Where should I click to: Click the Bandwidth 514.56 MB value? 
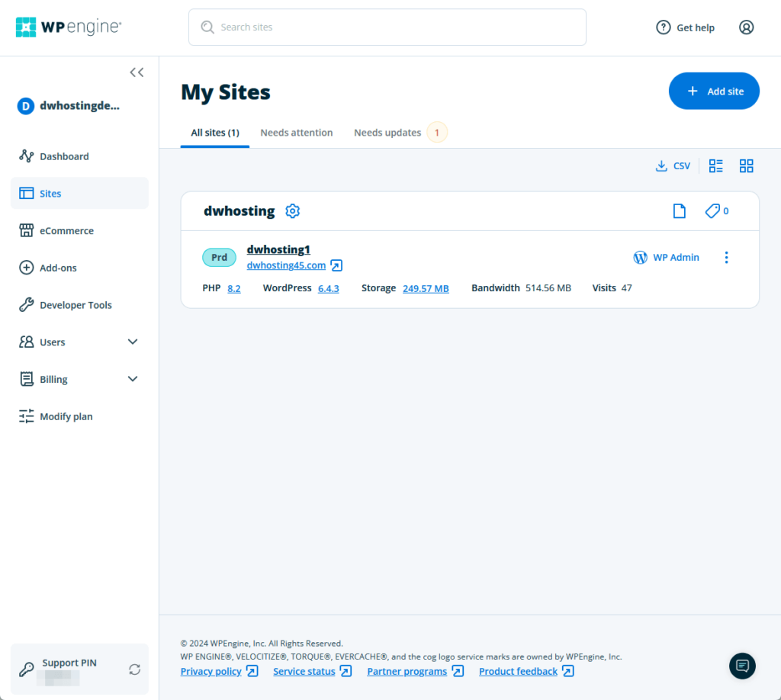pyautogui.click(x=548, y=287)
